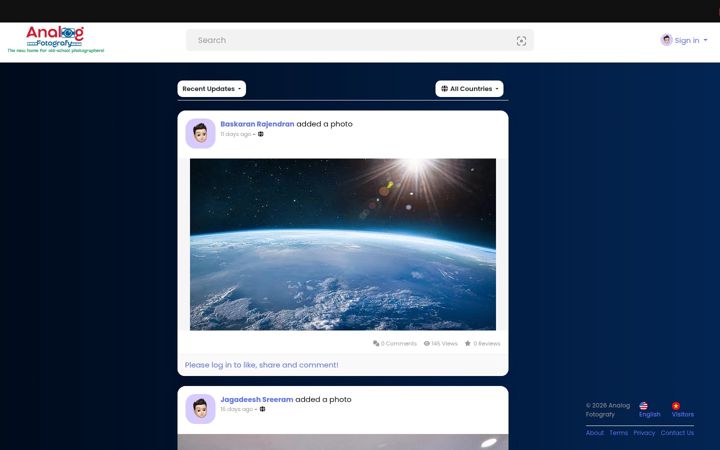Click globe icon beside 11 days ago

point(261,134)
